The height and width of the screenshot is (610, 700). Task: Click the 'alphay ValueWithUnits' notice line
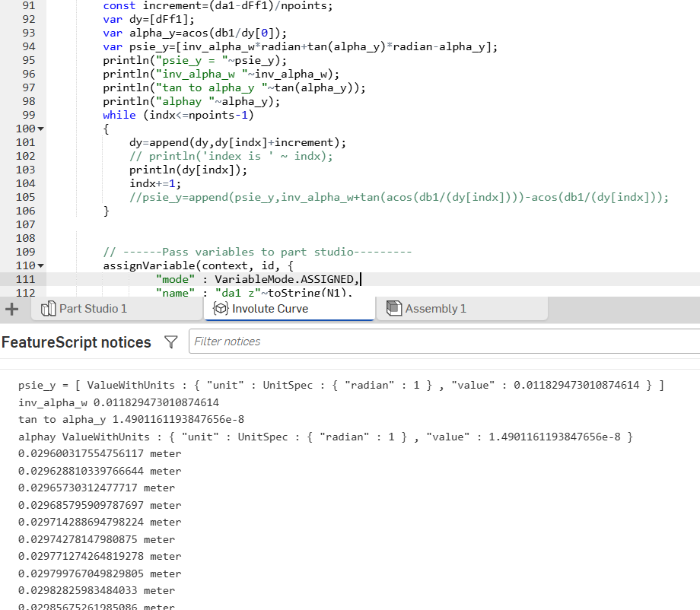(x=326, y=437)
